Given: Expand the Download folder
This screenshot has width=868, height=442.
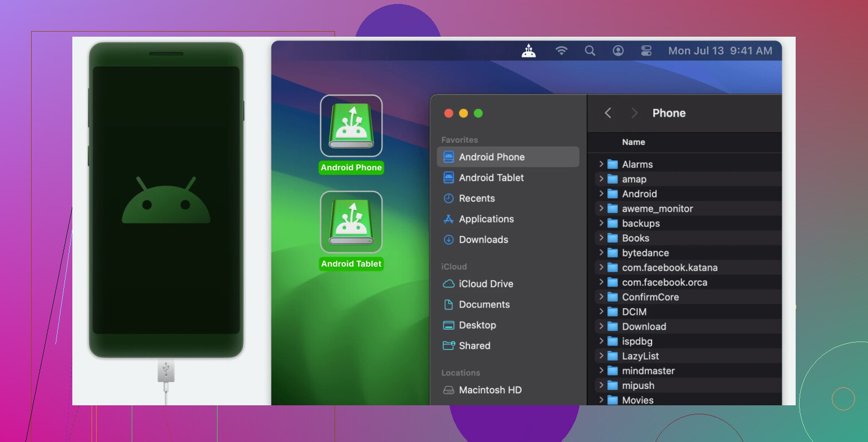Looking at the screenshot, I should click(x=601, y=326).
